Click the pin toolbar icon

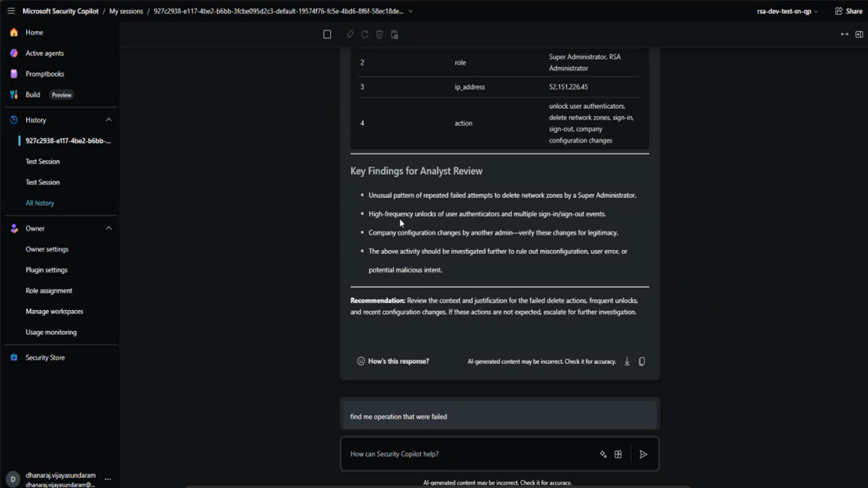(350, 35)
